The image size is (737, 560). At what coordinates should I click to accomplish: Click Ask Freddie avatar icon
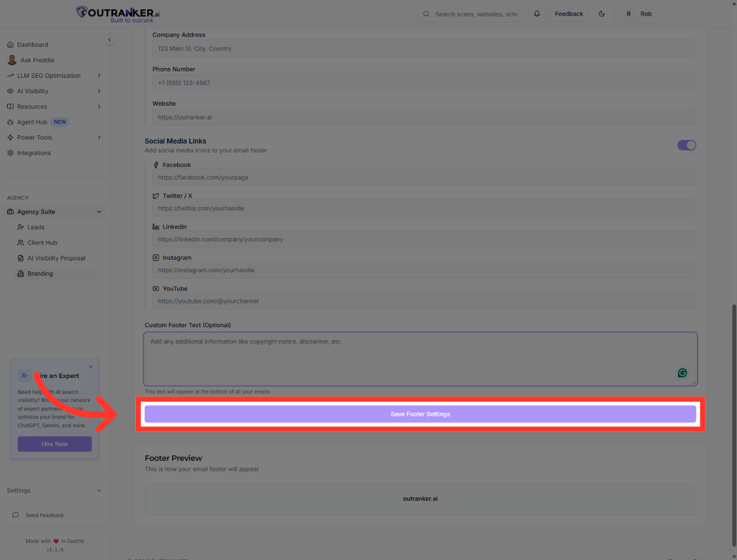[12, 60]
